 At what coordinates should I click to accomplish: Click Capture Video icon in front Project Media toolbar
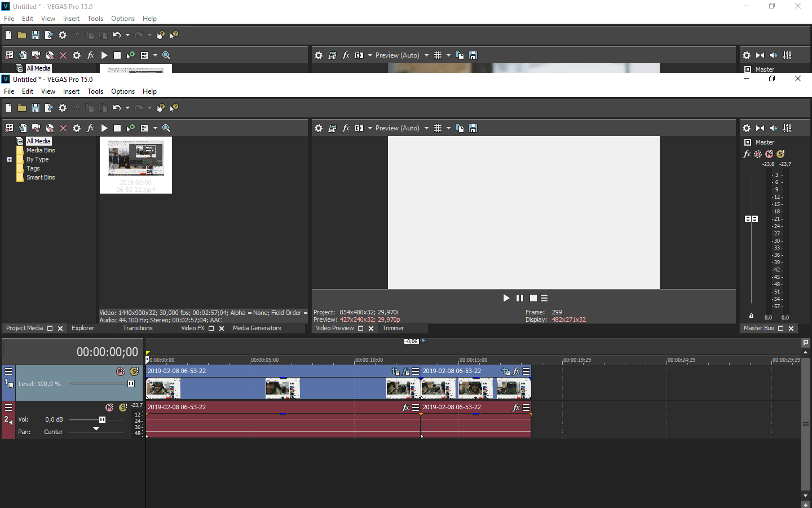[x=36, y=128]
